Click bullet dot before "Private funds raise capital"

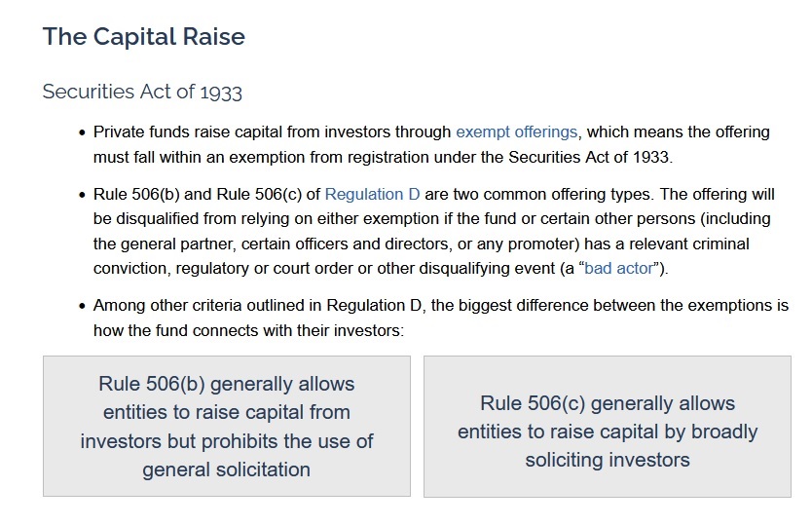[x=82, y=132]
